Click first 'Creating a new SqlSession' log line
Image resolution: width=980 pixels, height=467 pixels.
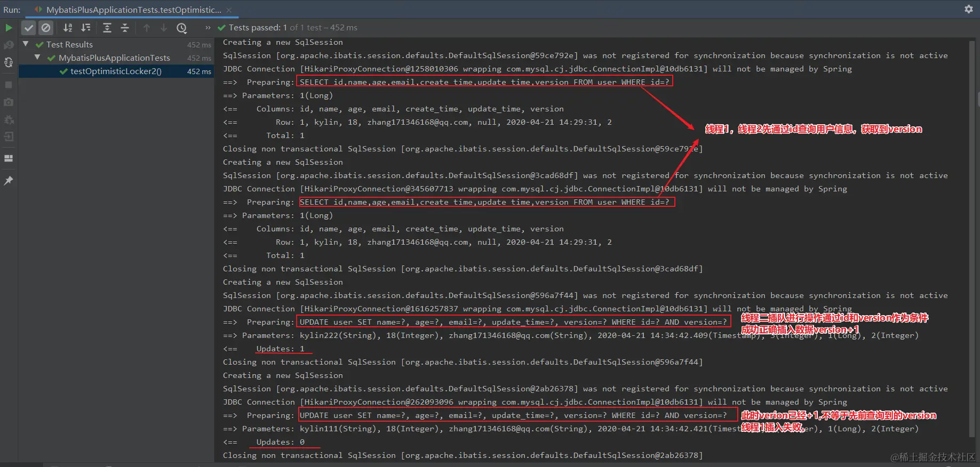click(x=283, y=42)
